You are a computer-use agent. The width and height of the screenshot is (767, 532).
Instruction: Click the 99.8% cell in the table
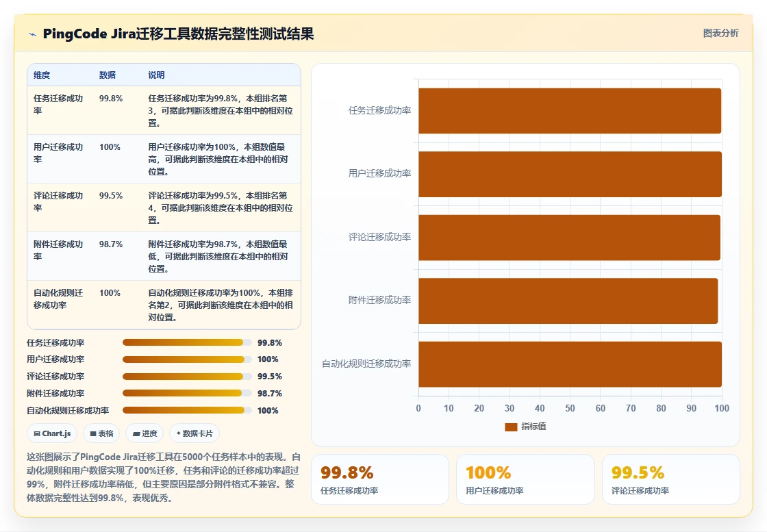tap(111, 99)
